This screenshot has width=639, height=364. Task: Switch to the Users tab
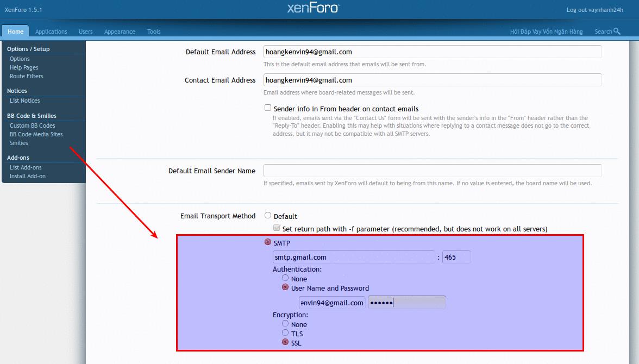coord(86,32)
